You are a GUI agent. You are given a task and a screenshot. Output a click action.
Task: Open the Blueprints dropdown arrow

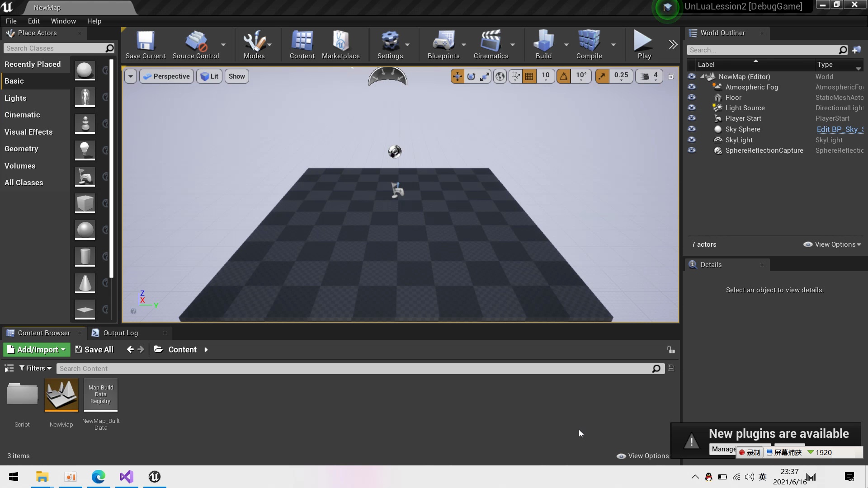pos(464,45)
